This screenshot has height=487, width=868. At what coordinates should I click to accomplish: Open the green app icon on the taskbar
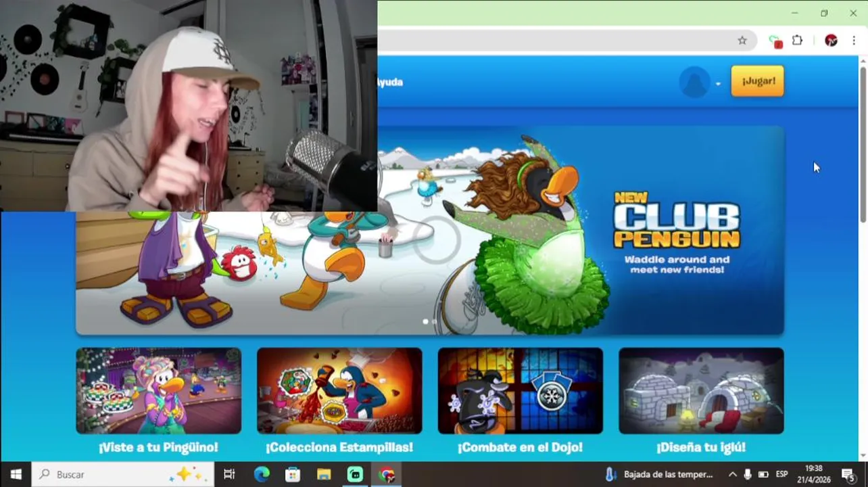tap(356, 474)
